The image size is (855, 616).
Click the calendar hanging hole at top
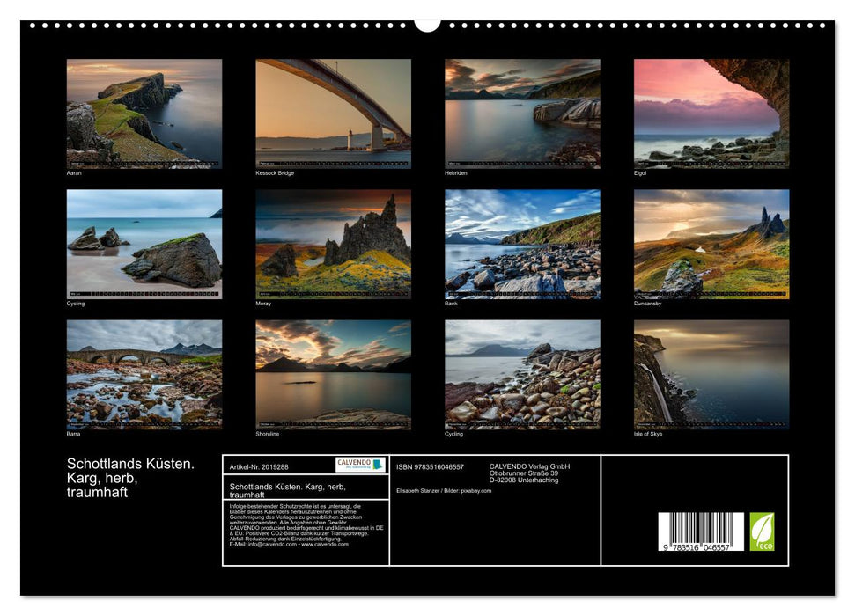click(427, 23)
